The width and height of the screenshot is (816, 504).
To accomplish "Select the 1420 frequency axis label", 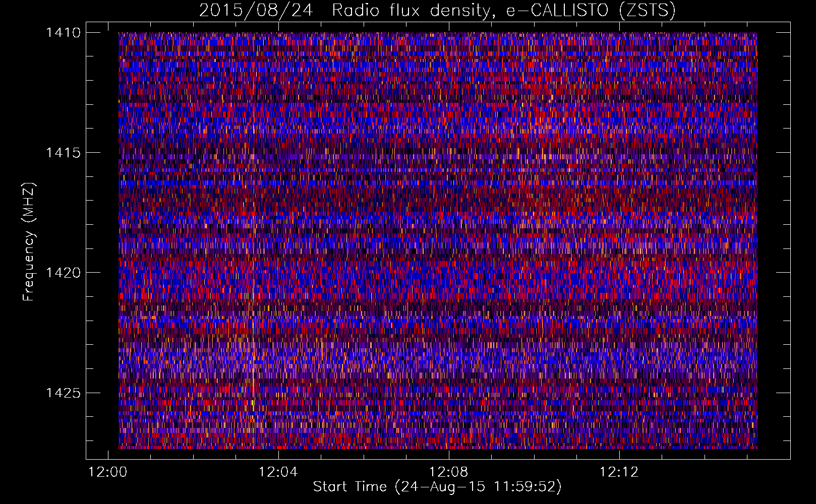I will pyautogui.click(x=63, y=273).
